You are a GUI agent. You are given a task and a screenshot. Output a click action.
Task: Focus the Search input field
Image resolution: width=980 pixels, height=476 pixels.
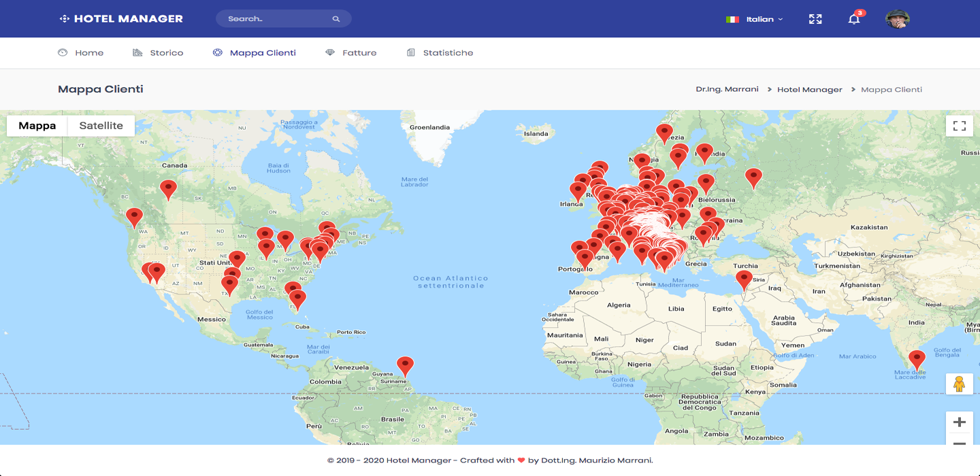(283, 19)
